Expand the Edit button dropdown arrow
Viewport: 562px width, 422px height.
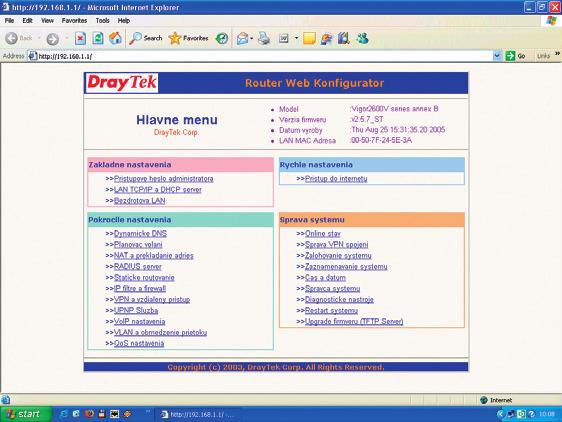pos(296,38)
